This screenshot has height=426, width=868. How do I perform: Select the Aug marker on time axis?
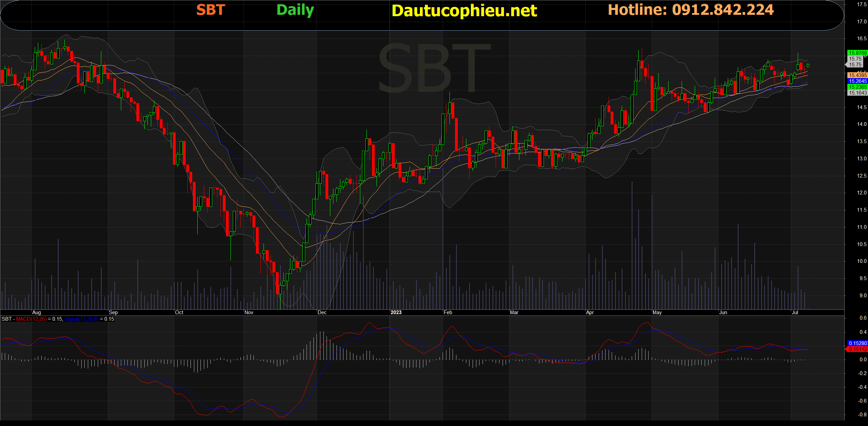click(37, 312)
